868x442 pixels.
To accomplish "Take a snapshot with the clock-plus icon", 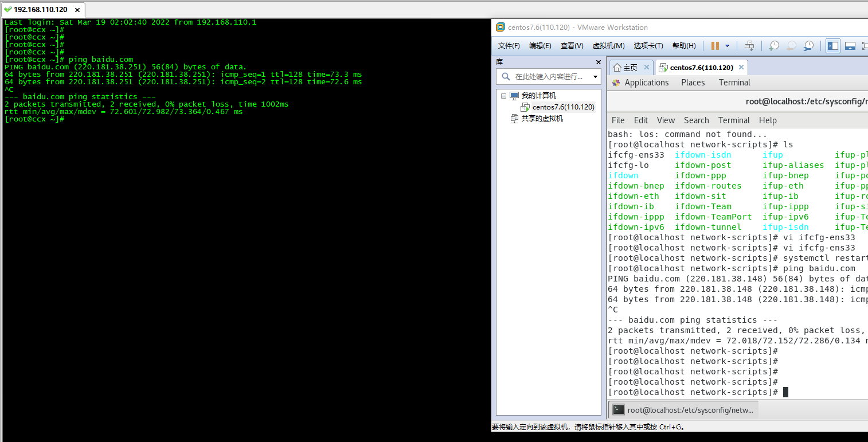I will coord(774,46).
